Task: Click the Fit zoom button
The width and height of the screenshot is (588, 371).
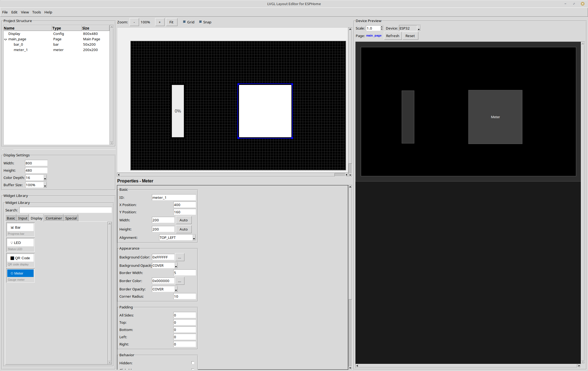Action: coord(171,22)
